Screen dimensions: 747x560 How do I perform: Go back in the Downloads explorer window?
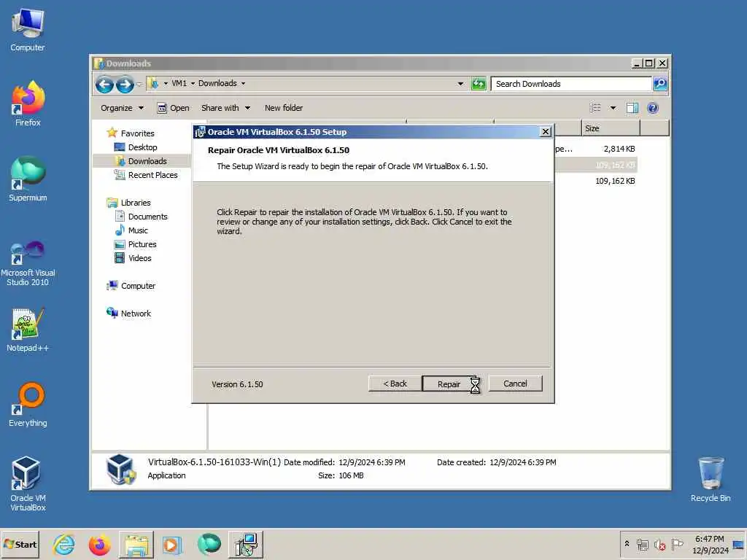[x=104, y=85]
